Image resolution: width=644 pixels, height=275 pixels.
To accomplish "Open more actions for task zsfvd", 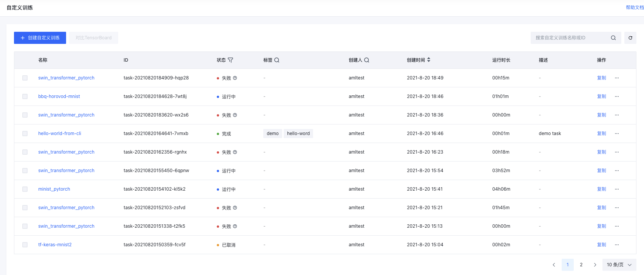I will (x=617, y=208).
